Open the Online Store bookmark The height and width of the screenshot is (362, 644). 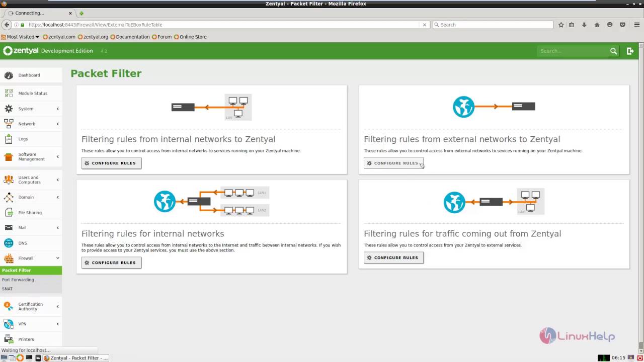click(190, 37)
